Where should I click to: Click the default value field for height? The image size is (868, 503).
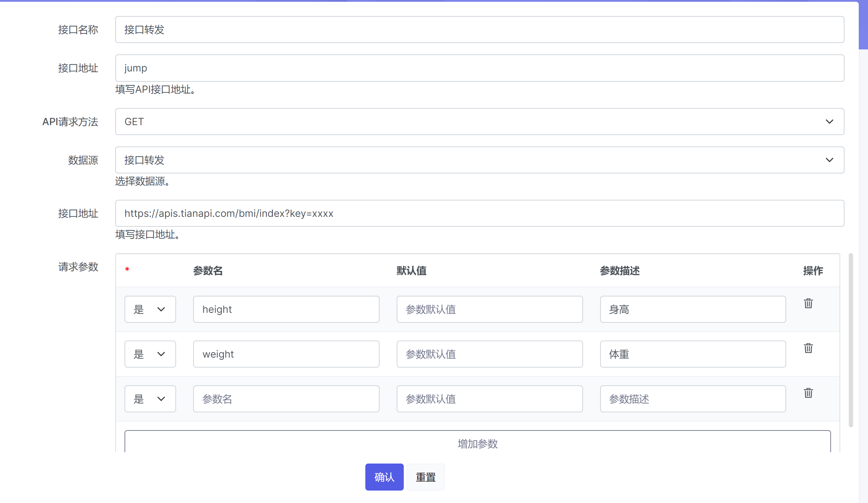(489, 309)
